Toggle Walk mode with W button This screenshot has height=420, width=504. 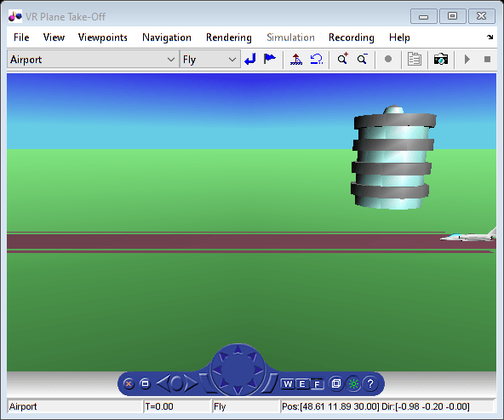pyautogui.click(x=288, y=383)
